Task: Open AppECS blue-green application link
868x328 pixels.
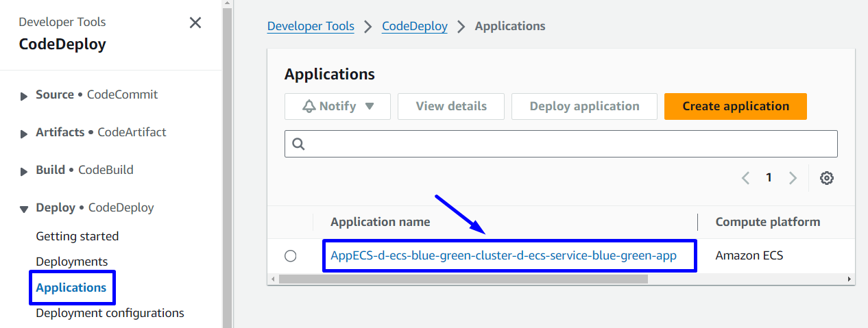Action: (503, 255)
